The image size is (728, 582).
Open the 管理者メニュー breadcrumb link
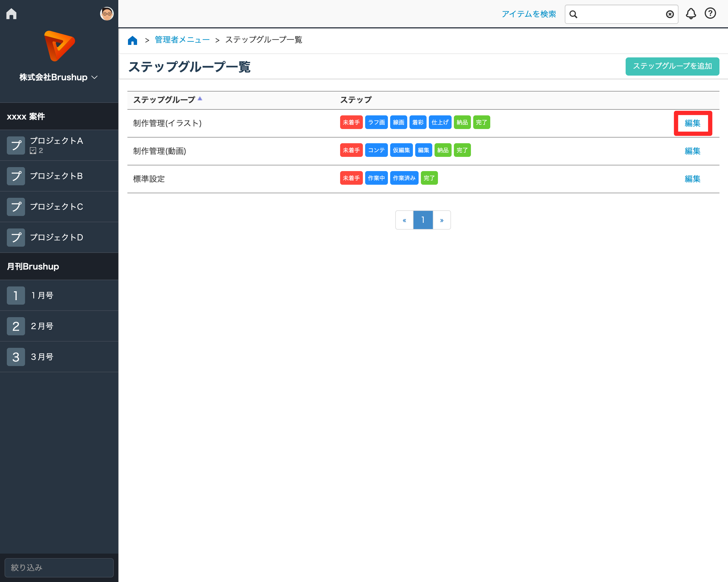[x=182, y=40]
